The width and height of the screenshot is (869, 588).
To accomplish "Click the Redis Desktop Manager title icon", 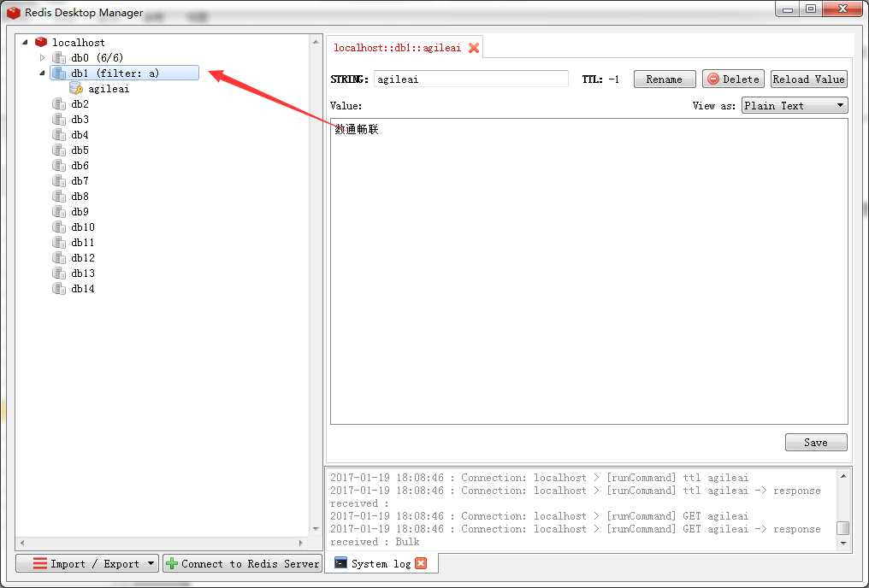I will coord(14,12).
